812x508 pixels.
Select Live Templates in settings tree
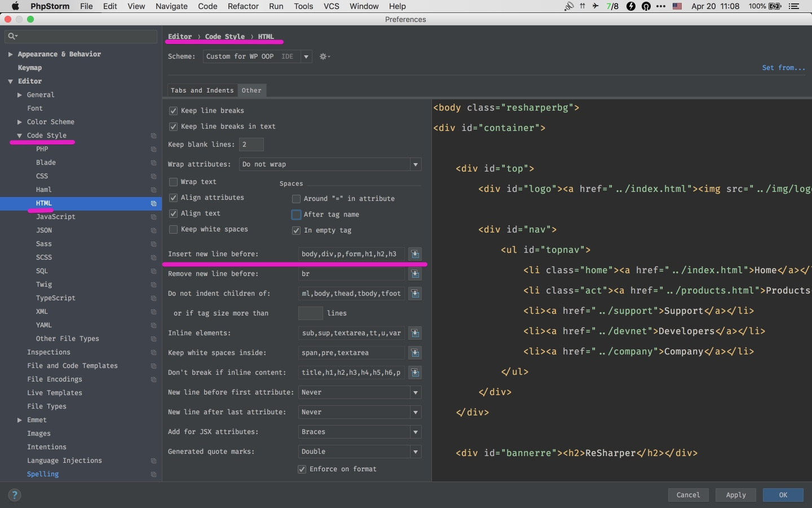click(54, 393)
